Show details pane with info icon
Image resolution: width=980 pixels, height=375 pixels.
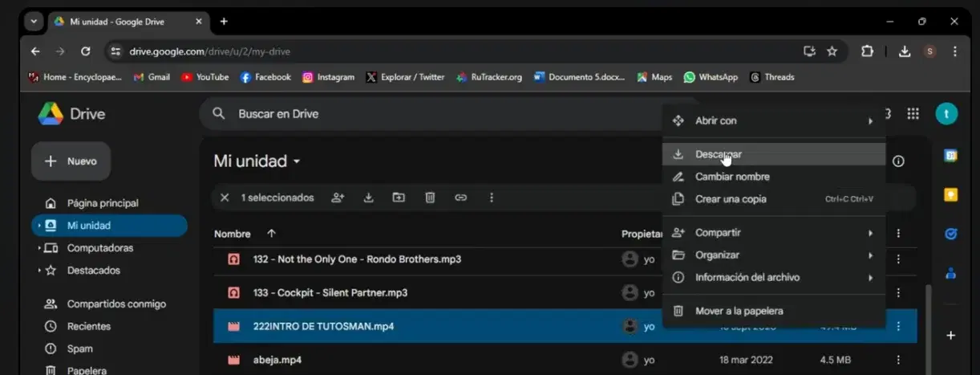(898, 161)
